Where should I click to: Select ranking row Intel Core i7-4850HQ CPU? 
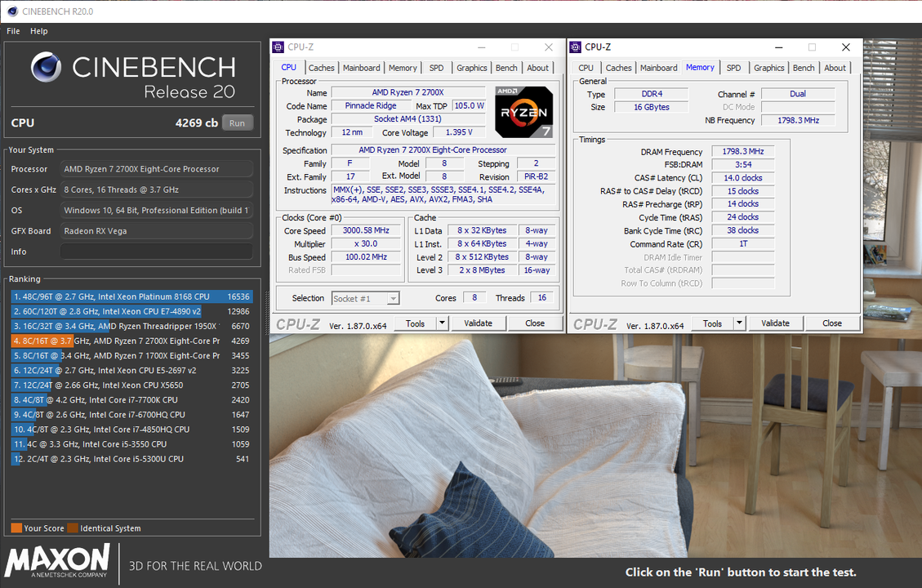132,430
